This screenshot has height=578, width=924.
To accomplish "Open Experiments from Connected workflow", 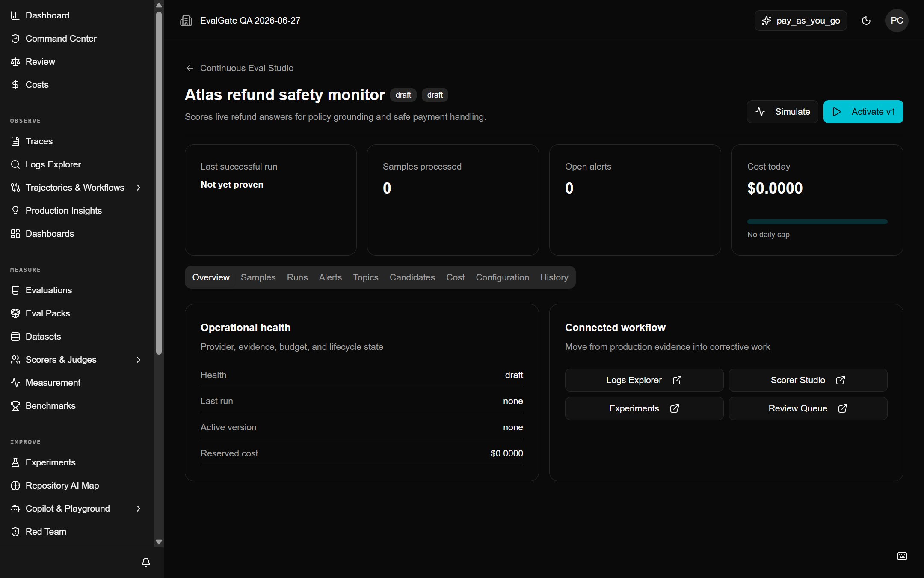I will [x=644, y=408].
